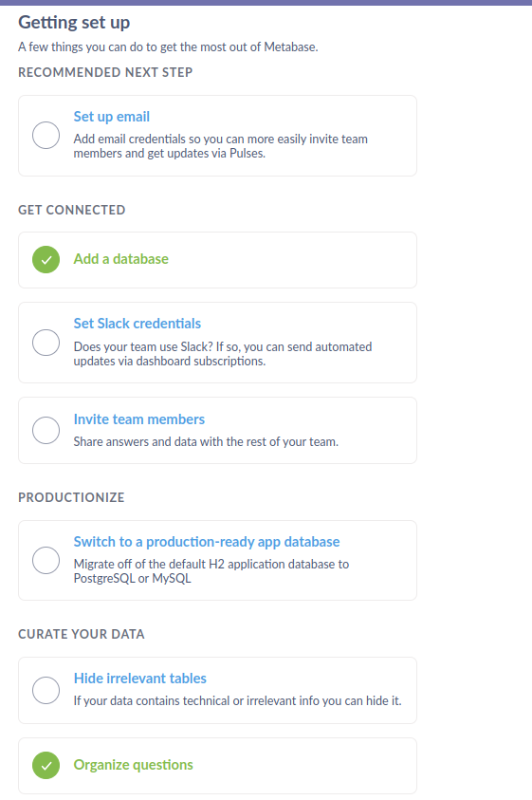Click the empty circle beside Hide irrelevant tables

click(46, 690)
